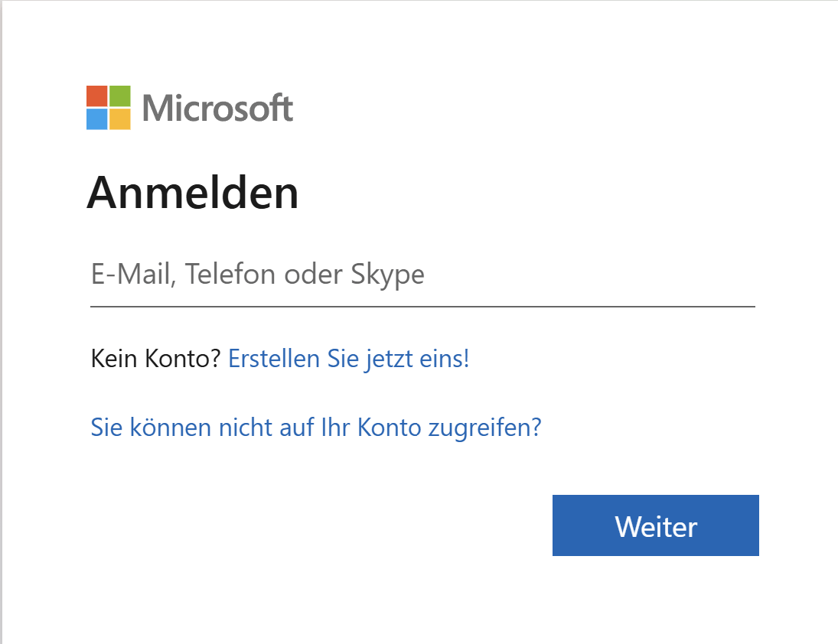838x644 pixels.
Task: Click the blue Weiter sign-in button
Action: tap(655, 525)
